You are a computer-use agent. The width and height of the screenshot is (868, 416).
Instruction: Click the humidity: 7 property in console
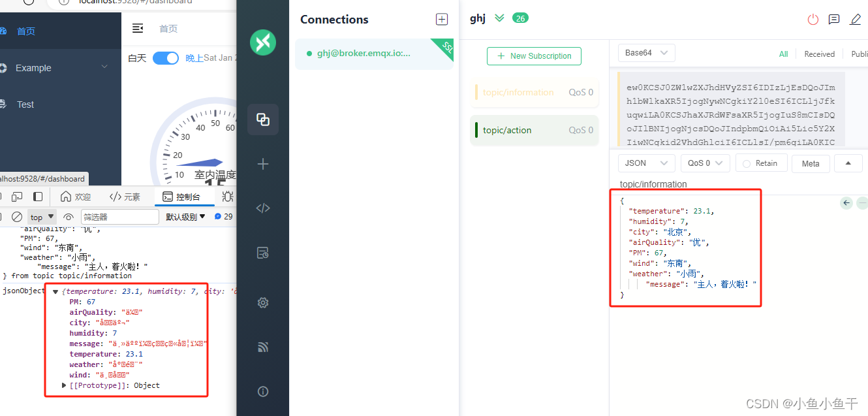click(93, 333)
